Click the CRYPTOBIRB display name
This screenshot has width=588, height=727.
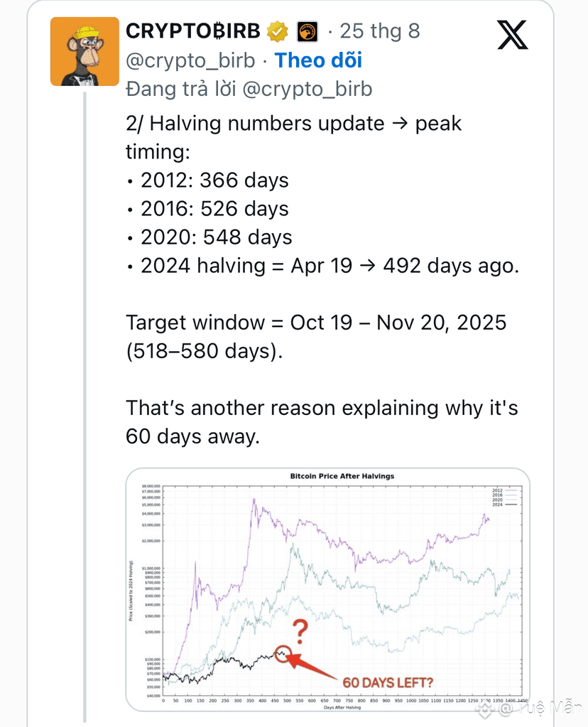pos(193,31)
